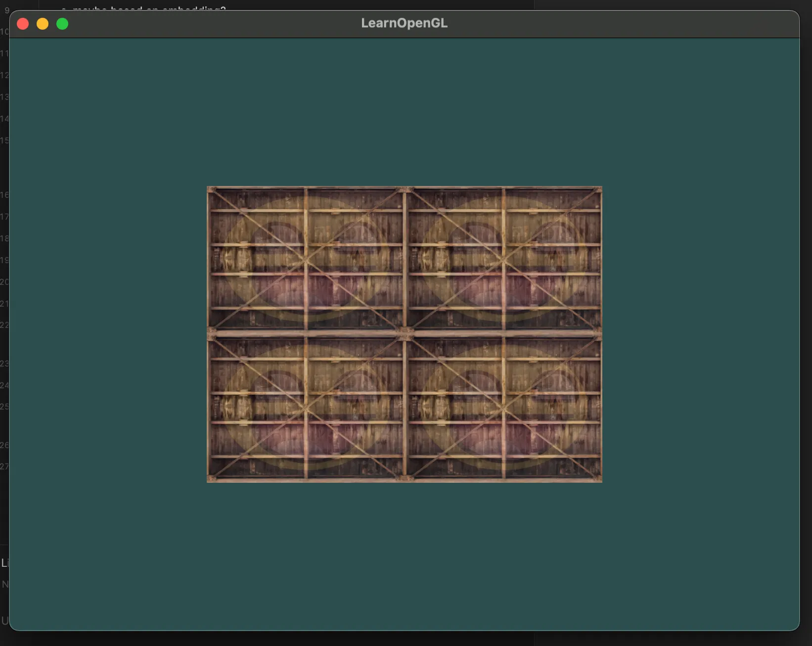This screenshot has height=646, width=812.
Task: Click line number 16 in editor gutter
Action: 4,195
